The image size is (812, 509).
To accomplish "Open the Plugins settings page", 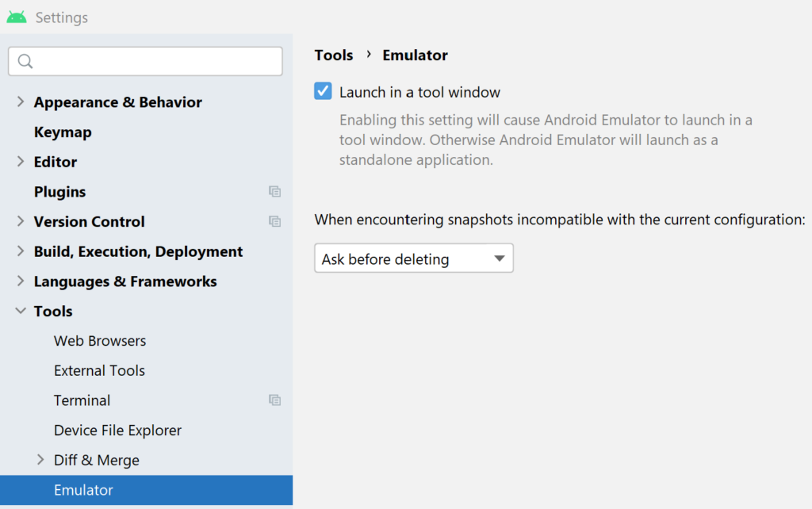I will (x=59, y=192).
